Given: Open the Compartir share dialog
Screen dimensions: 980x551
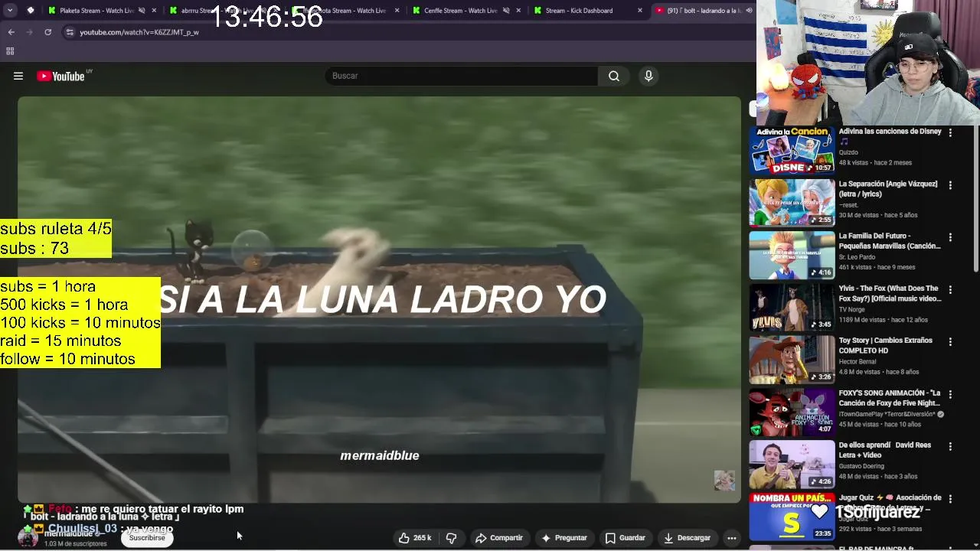Looking at the screenshot, I should 499,538.
